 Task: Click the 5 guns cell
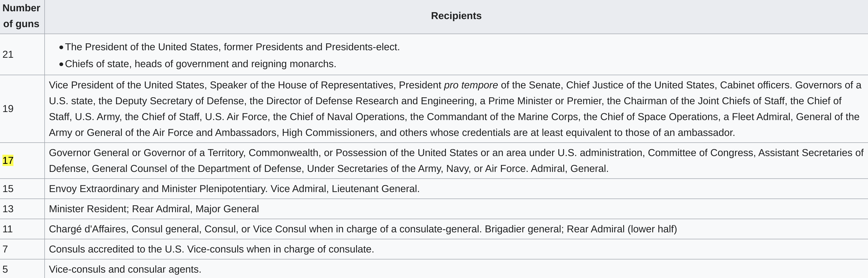[22, 269]
